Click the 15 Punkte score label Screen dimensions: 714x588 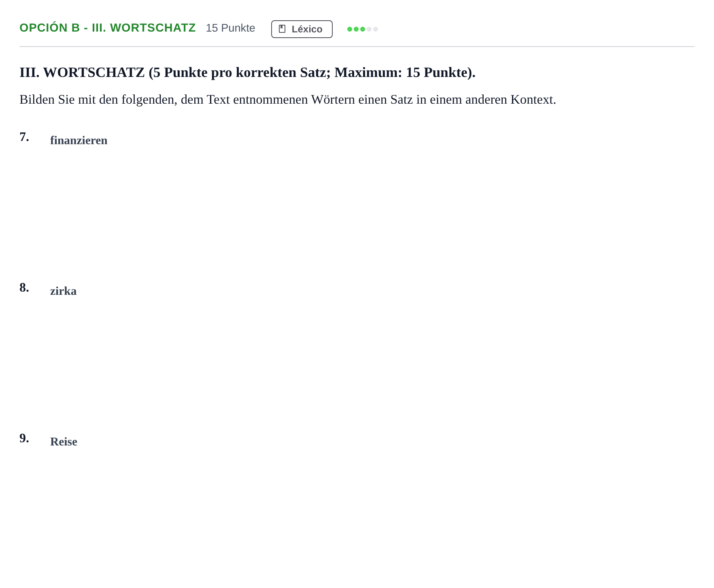pyautogui.click(x=230, y=28)
